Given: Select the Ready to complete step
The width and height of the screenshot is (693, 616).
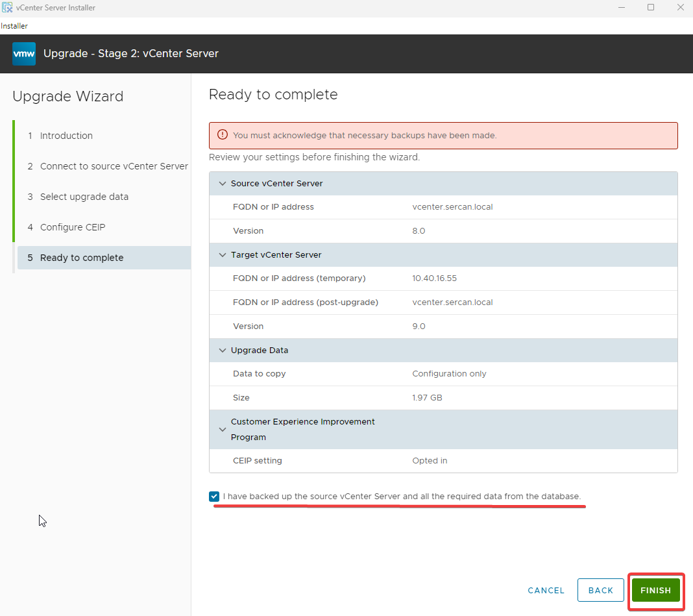Looking at the screenshot, I should coord(104,258).
